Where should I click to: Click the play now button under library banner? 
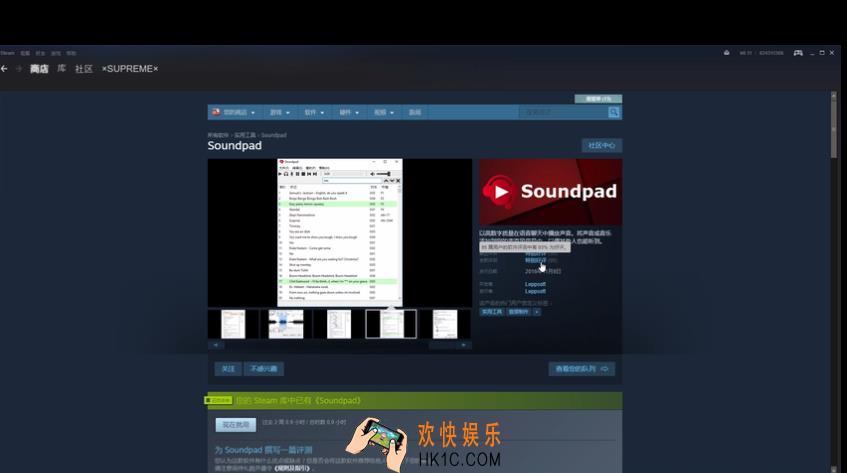point(236,425)
